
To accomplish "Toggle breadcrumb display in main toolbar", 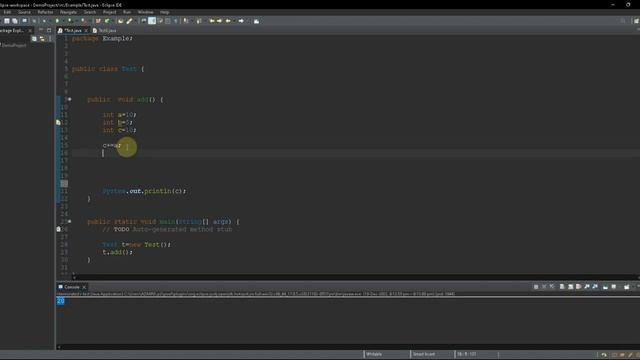I will pyautogui.click(x=144, y=21).
